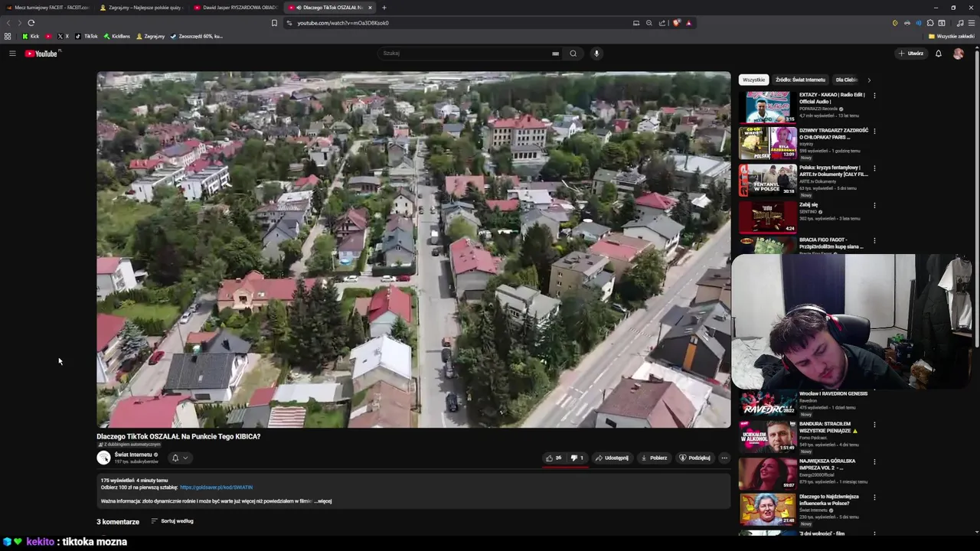
Task: Open the Świat Internetu channel avatar
Action: pos(104,458)
